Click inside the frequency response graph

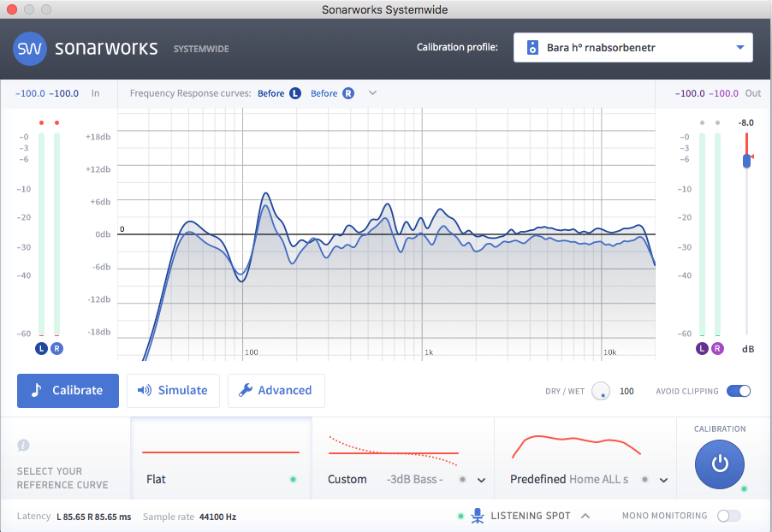[x=387, y=234]
